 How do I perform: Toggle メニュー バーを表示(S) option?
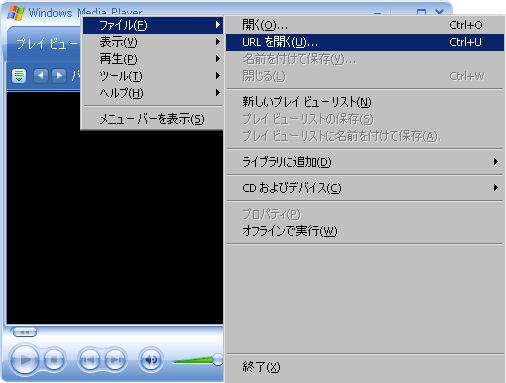pyautogui.click(x=153, y=119)
